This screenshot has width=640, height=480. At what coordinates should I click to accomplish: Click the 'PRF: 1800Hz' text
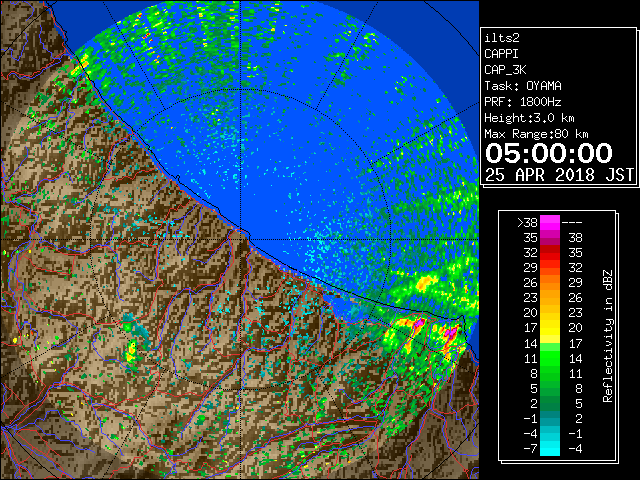coord(523,102)
